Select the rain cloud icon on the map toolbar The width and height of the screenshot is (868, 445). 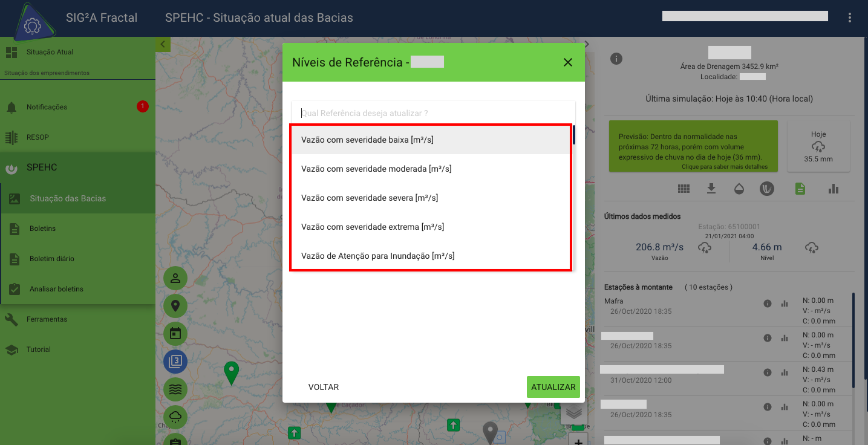click(x=175, y=417)
